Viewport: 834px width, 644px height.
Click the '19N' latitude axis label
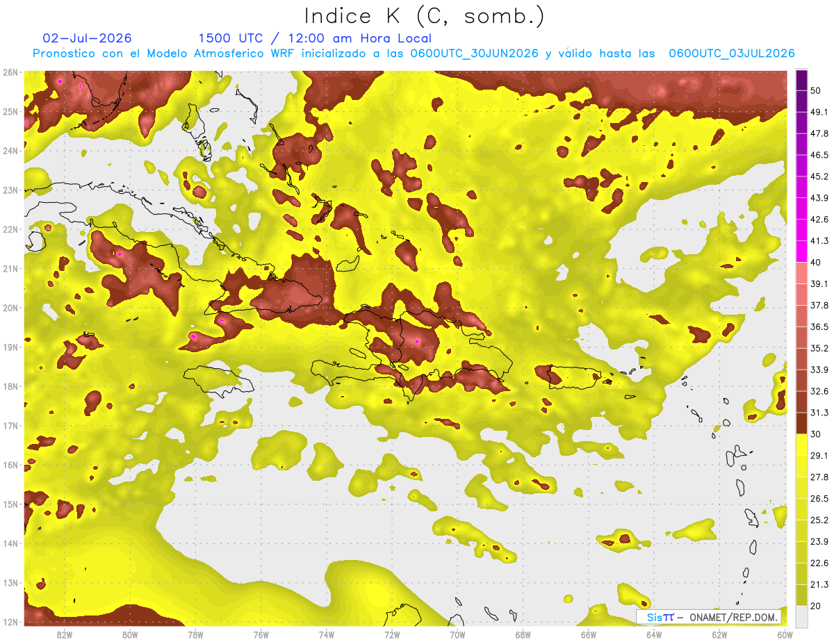(10, 347)
